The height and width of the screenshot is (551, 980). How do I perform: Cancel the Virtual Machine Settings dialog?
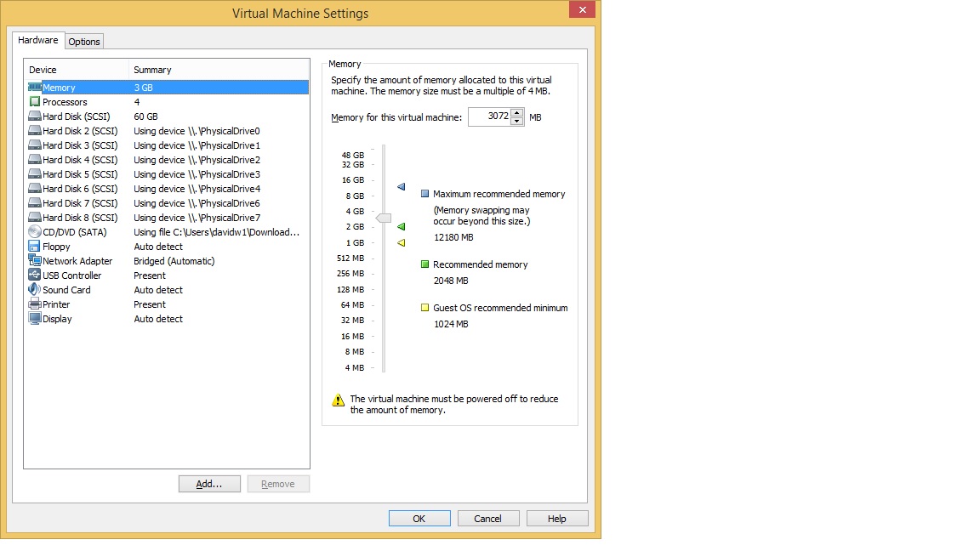click(488, 519)
